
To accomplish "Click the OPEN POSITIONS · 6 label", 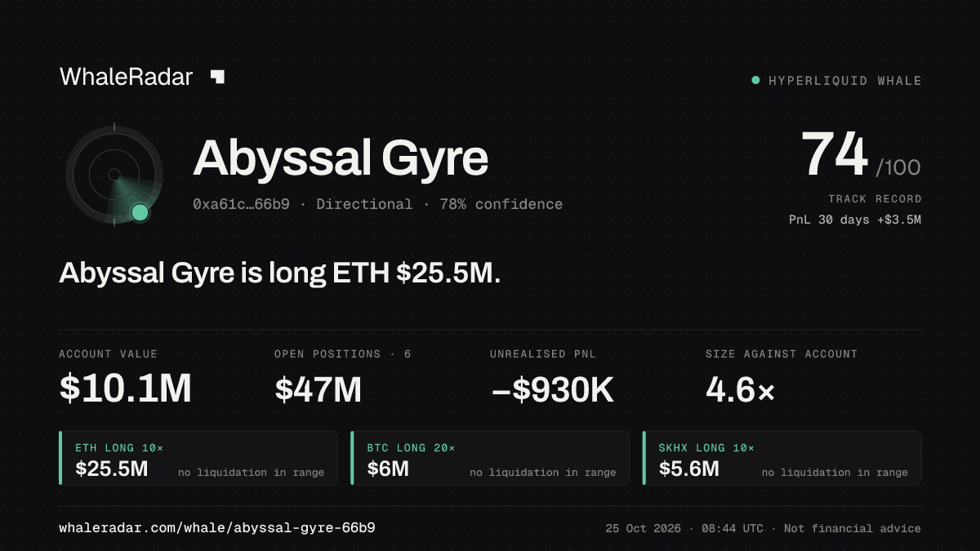I will (x=343, y=354).
